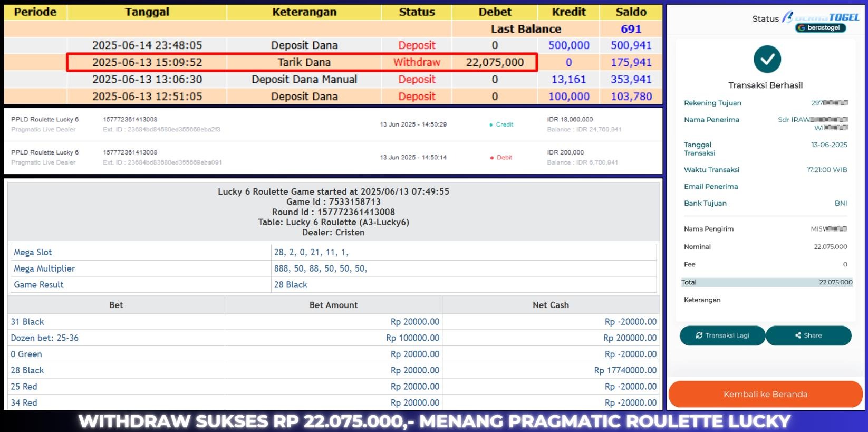
Task: Click the Share button
Action: point(808,335)
